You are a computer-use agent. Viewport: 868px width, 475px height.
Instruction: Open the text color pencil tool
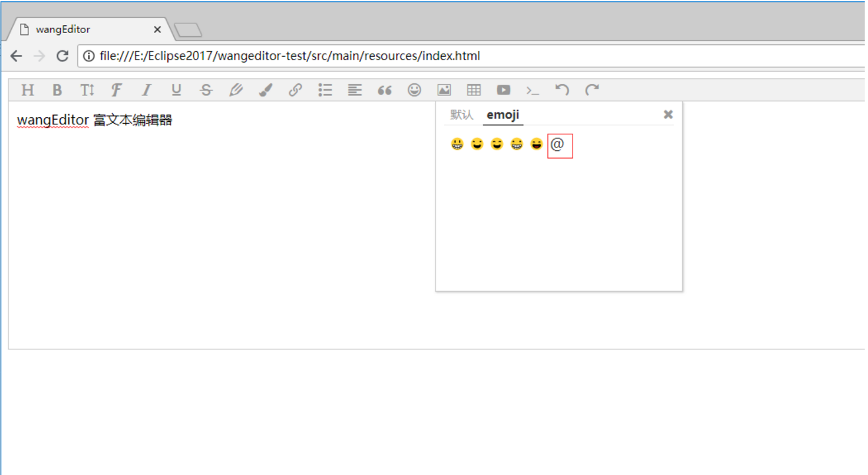tap(236, 90)
